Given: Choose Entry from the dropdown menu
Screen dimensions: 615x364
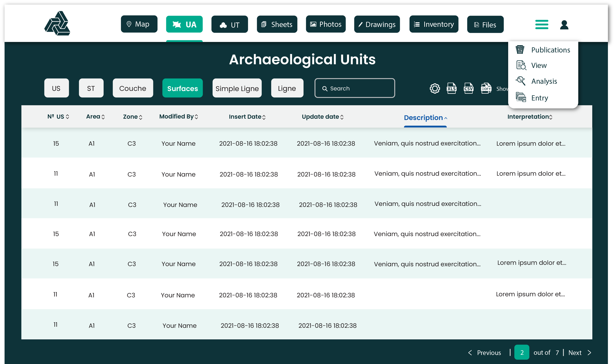Looking at the screenshot, I should [x=539, y=98].
